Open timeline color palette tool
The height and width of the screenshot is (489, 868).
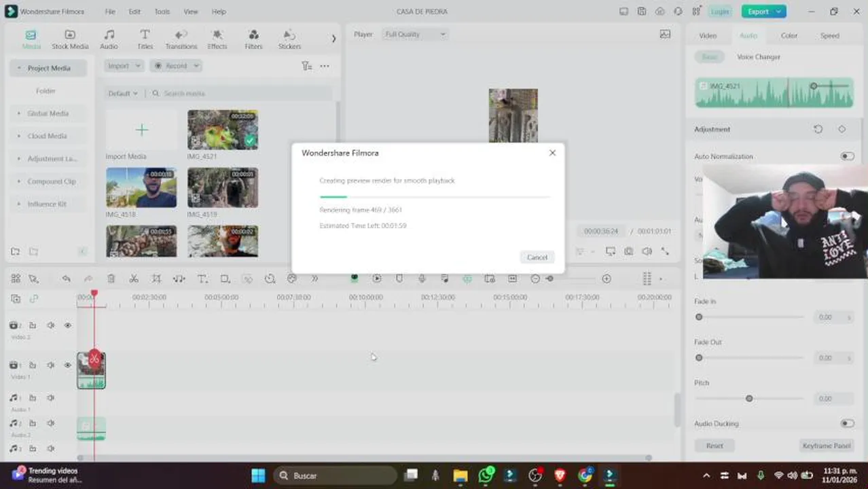click(x=292, y=278)
